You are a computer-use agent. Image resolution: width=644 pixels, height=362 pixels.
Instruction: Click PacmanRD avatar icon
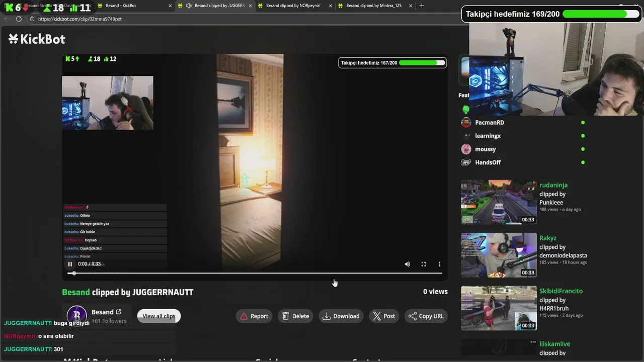pos(466,122)
